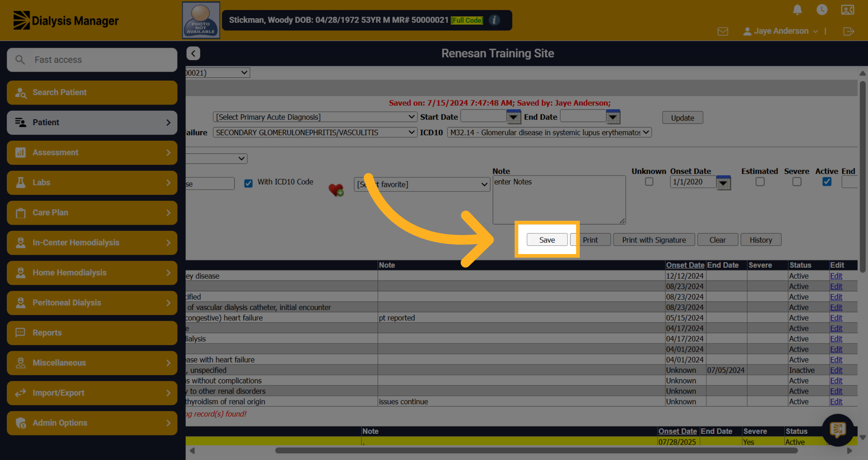Image resolution: width=868 pixels, height=460 pixels.
Task: Expand the In-Center Hemodialysis sidebar menu
Action: (92, 243)
